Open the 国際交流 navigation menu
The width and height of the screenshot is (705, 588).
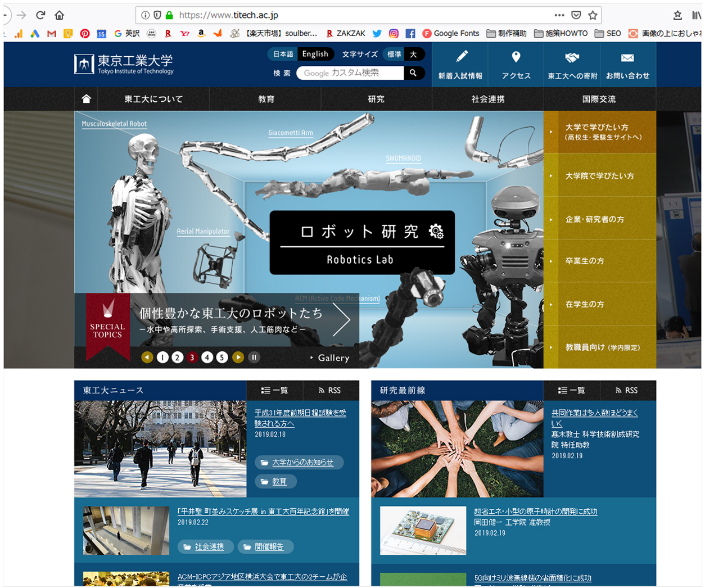599,99
